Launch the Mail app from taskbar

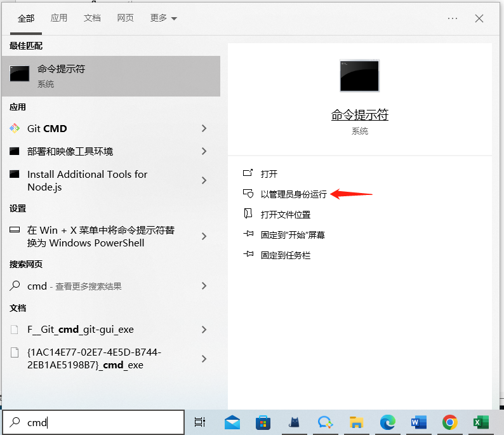click(x=232, y=422)
